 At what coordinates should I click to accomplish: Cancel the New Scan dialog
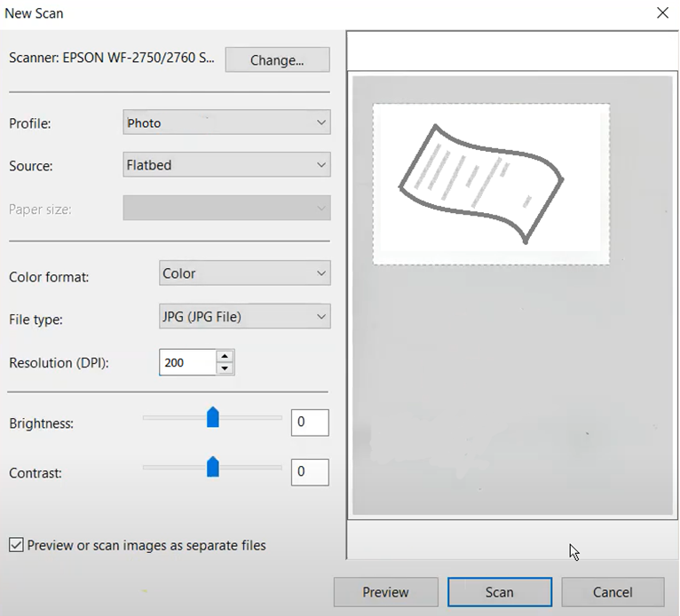coord(613,592)
